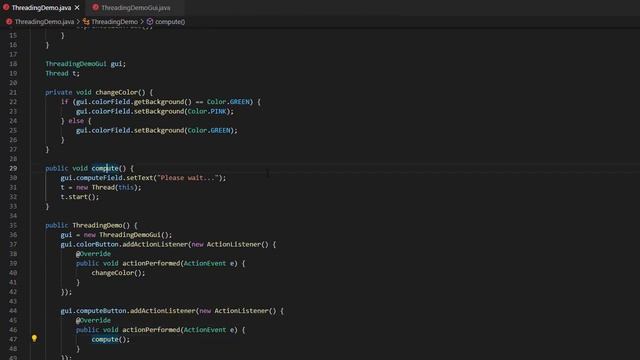Click getBackground() on line 22
The width and height of the screenshot is (640, 360).
162,102
